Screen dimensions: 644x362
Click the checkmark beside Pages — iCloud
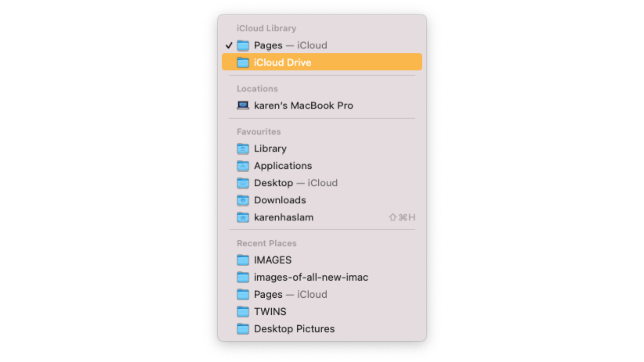pyautogui.click(x=229, y=45)
